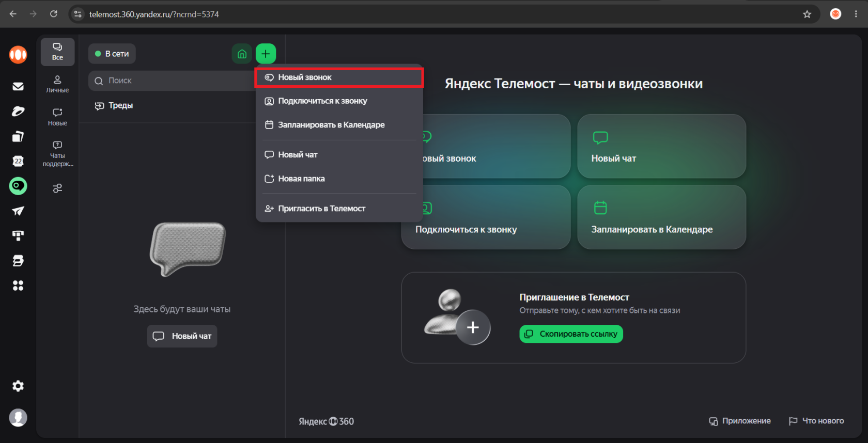Select Новый чат in the dropdown menu
868x443 pixels.
pos(339,155)
